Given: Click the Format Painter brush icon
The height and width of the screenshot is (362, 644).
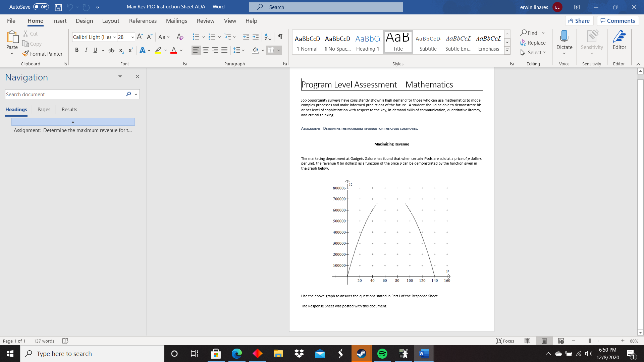Looking at the screenshot, I should point(25,54).
